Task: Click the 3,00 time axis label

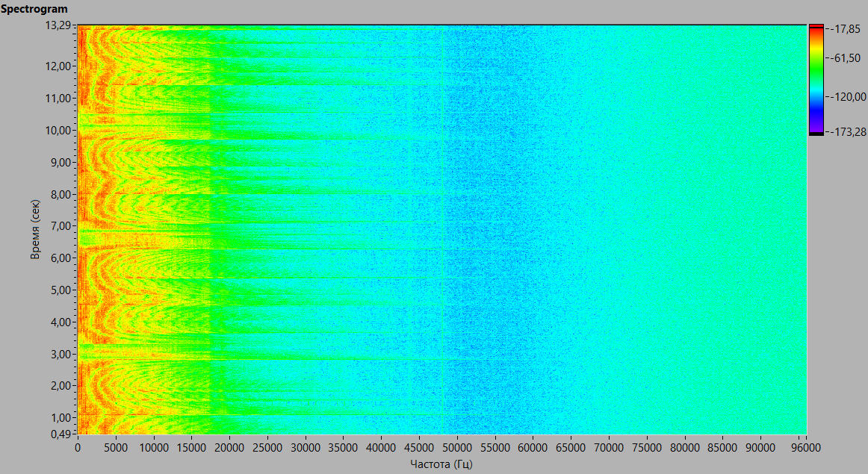Action: pyautogui.click(x=63, y=355)
